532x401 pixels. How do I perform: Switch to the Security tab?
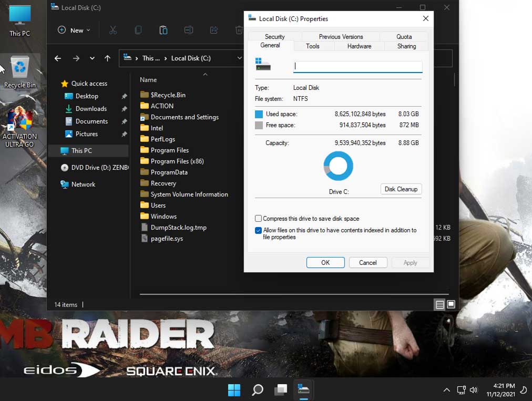click(275, 37)
